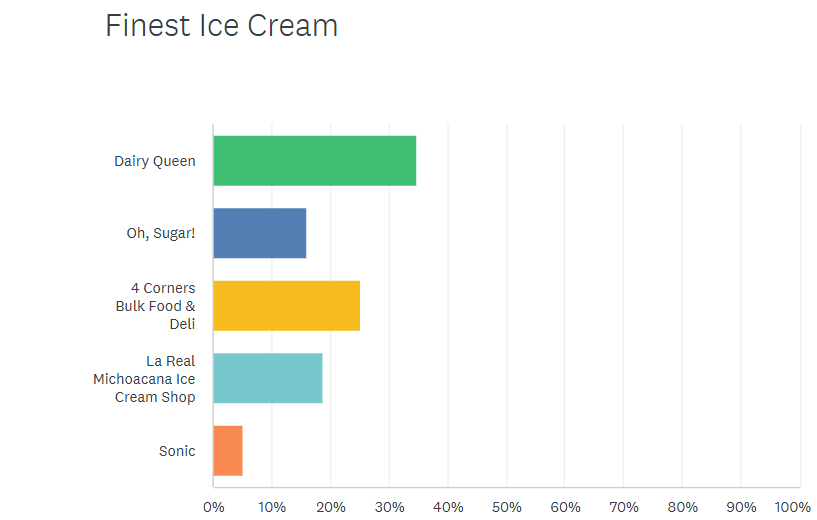Click the 4 Corners Bulk Food & Deli label
This screenshot has height=520, width=817.
(x=156, y=306)
